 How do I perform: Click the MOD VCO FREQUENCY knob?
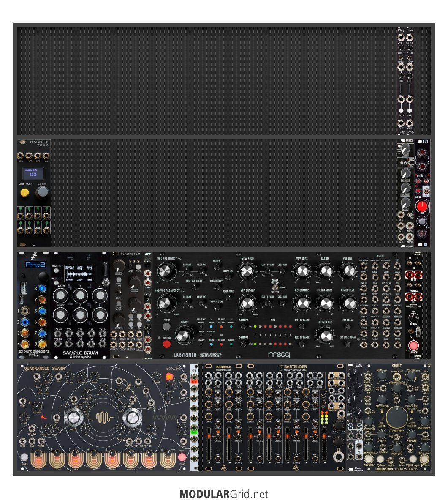point(166,303)
